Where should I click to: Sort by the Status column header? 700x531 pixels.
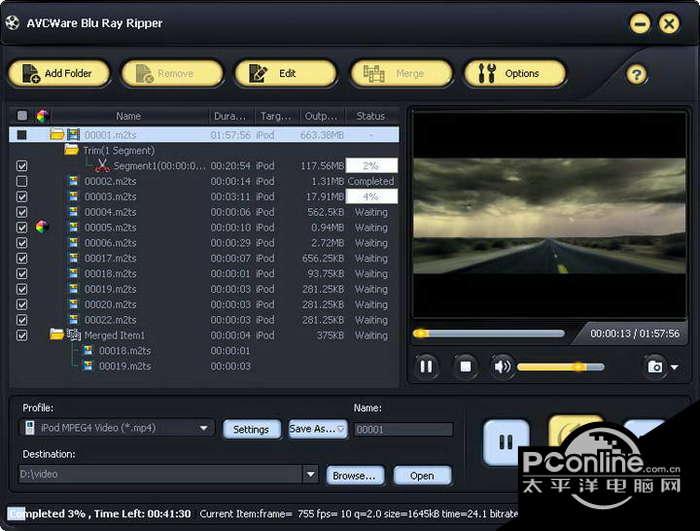371,116
